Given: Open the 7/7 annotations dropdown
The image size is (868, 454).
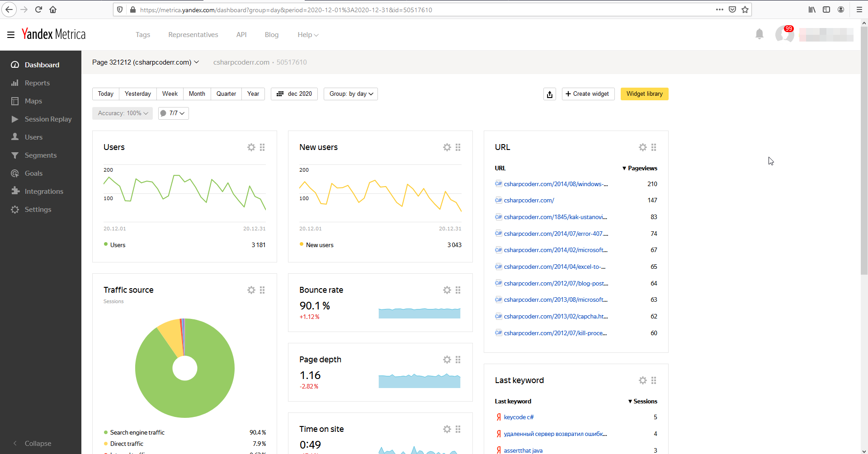Looking at the screenshot, I should pos(174,113).
